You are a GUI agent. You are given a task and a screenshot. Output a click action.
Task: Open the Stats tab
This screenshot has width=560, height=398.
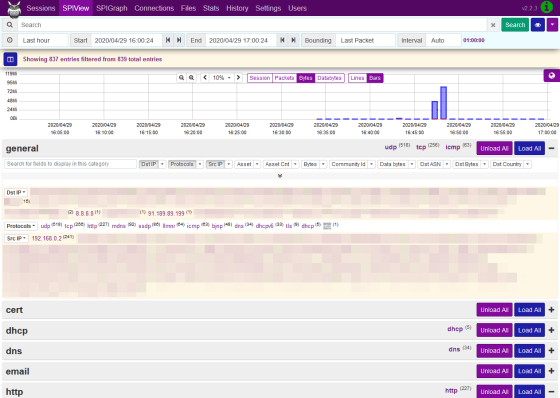[x=211, y=8]
